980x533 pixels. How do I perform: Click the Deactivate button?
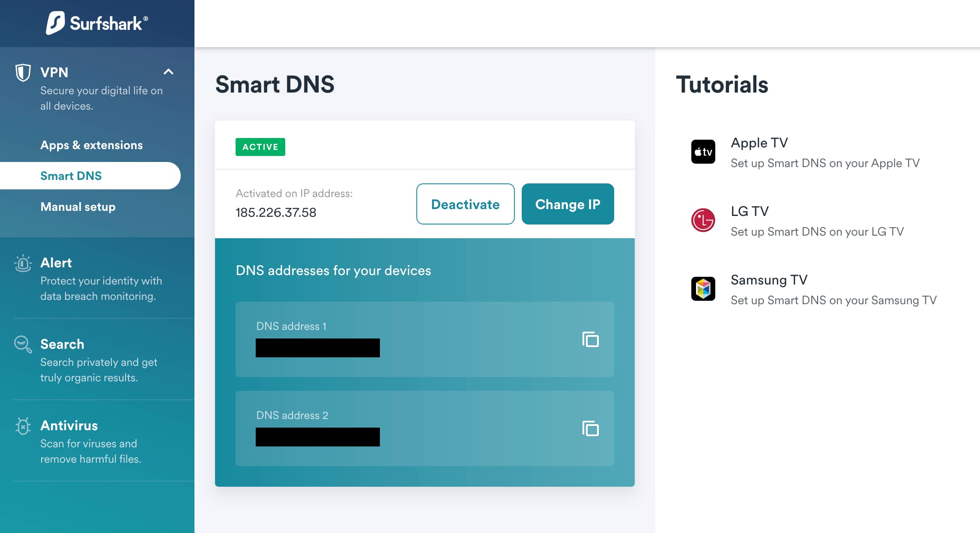tap(466, 204)
